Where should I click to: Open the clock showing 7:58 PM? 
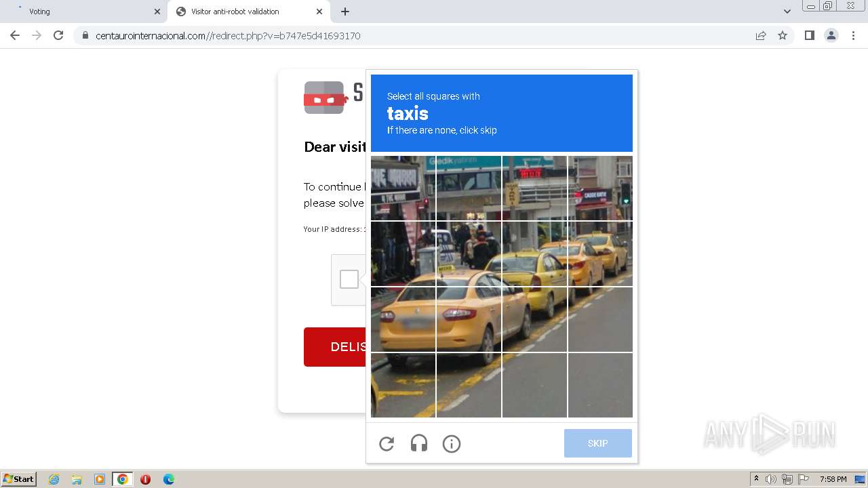click(833, 479)
